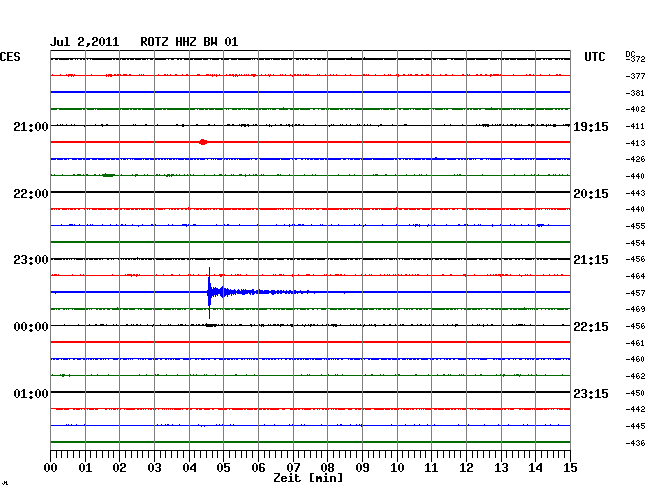Click the minute axis label 10
Viewport: 650px width, 494px height.
397,467
